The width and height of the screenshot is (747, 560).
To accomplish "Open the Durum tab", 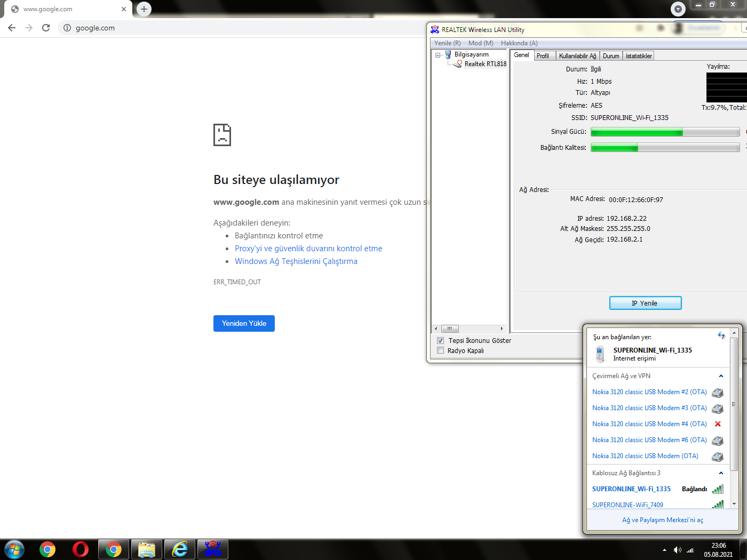I will [611, 56].
